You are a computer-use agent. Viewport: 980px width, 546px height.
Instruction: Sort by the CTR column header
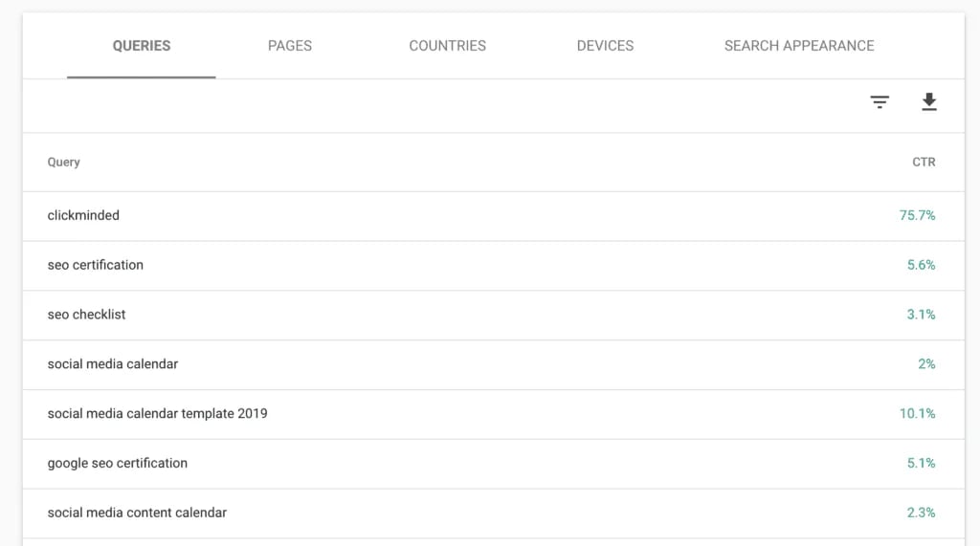(x=923, y=163)
